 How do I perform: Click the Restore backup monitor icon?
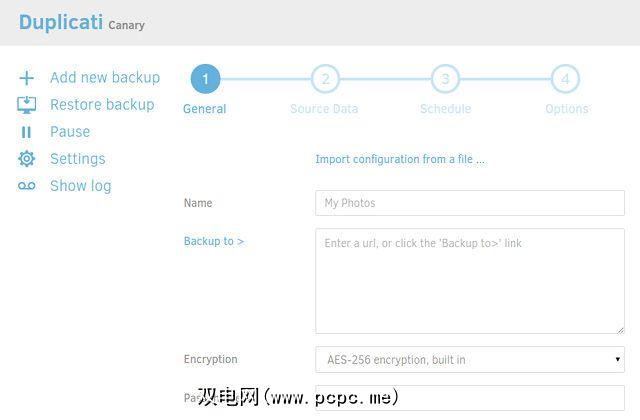27,105
